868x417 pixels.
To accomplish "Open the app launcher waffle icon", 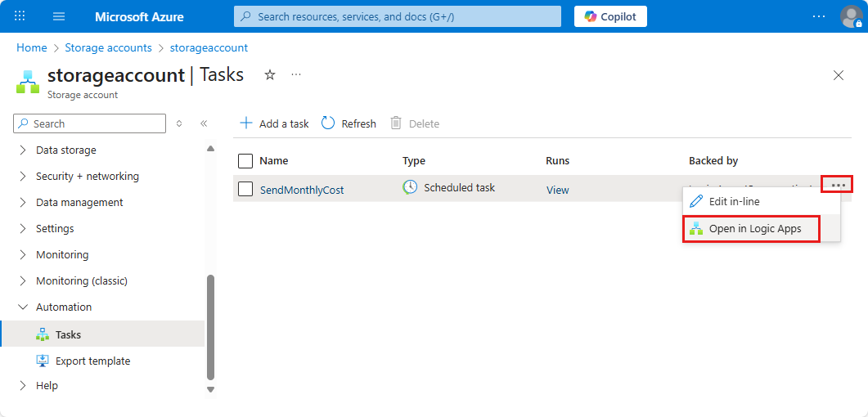I will coord(20,16).
